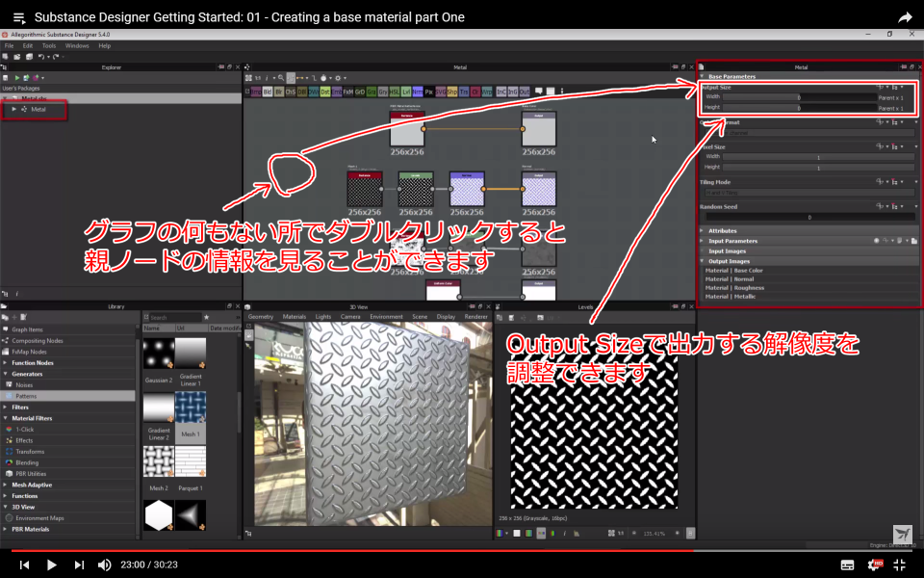Play the YouTube video
Viewport: 924px width, 578px height.
(51, 565)
